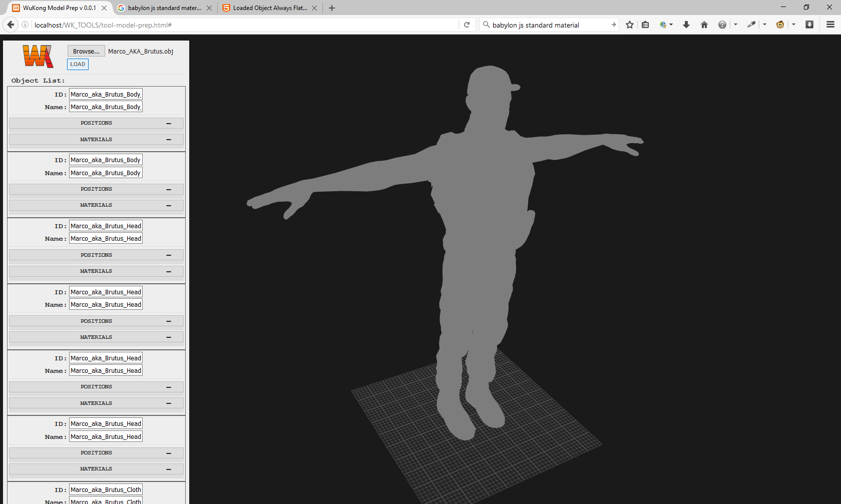Focus Name field of second Body object
This screenshot has height=504, width=841.
click(x=106, y=173)
